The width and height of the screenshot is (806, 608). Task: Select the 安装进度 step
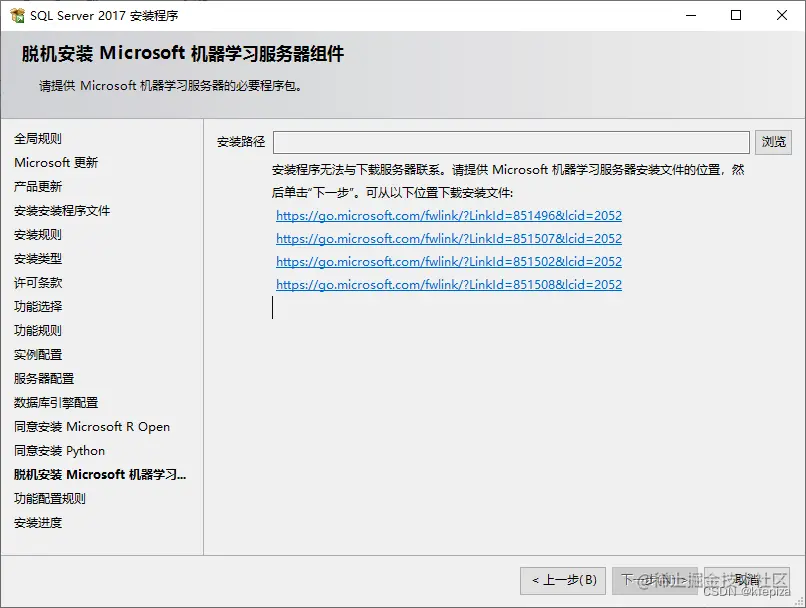pyautogui.click(x=38, y=523)
